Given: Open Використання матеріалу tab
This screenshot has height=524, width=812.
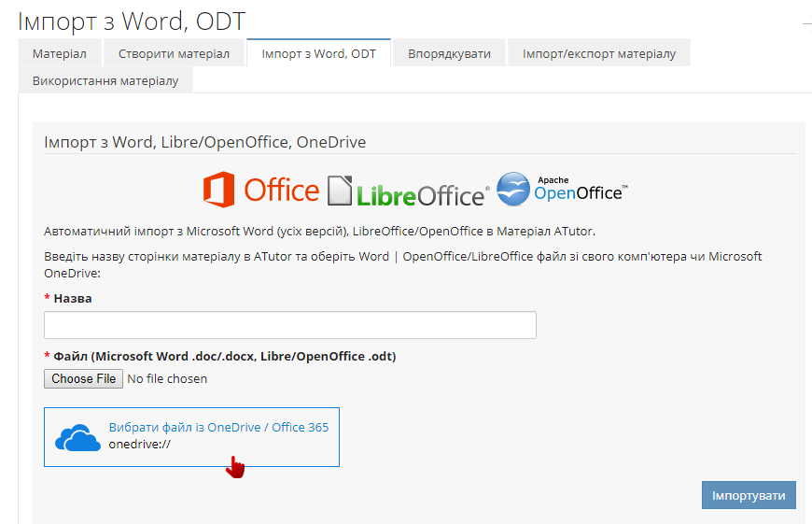Looking at the screenshot, I should click(105, 81).
